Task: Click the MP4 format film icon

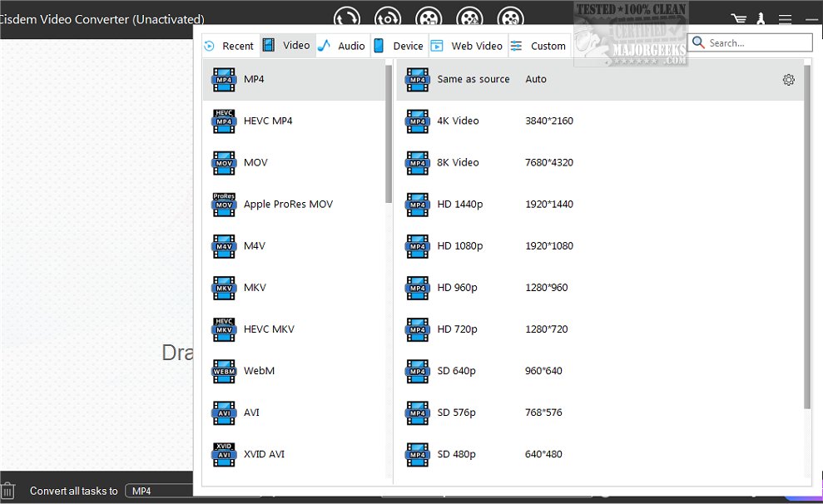Action: pos(224,80)
